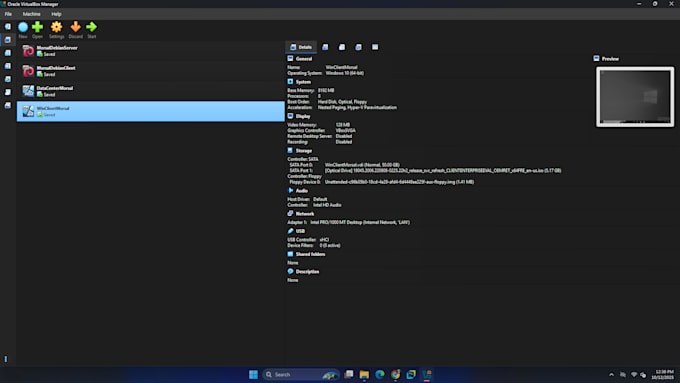Open Chrome from the taskbar
This screenshot has height=383, width=680.
[396, 374]
